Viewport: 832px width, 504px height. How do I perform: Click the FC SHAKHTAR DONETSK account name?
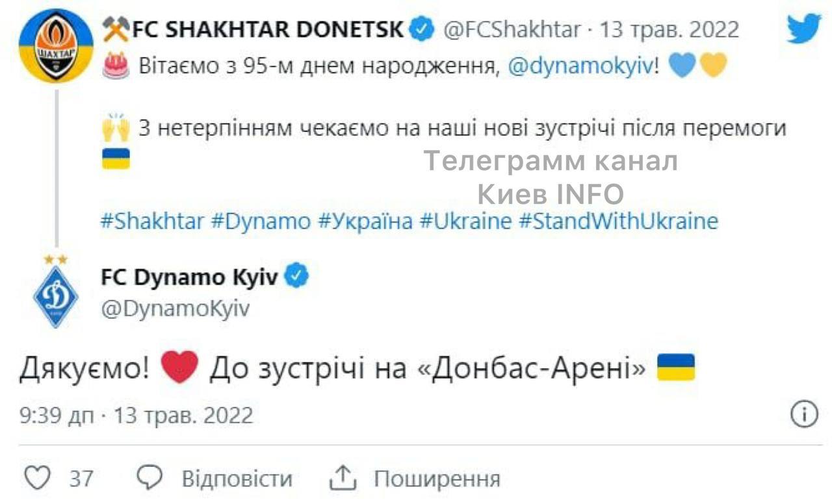tap(268, 30)
